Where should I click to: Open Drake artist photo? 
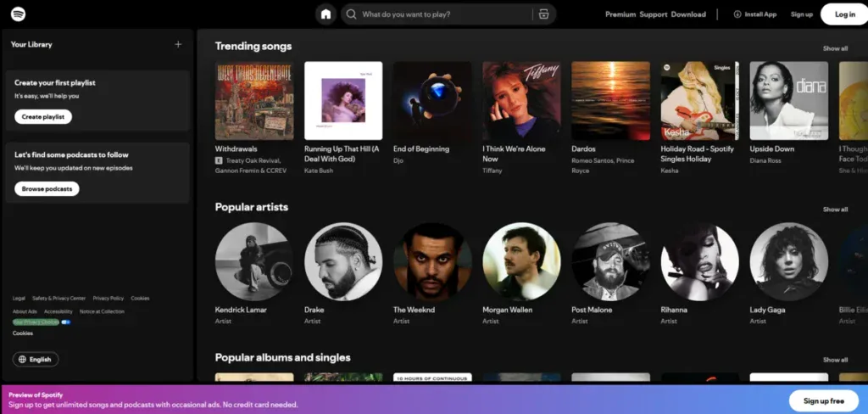[x=343, y=261]
